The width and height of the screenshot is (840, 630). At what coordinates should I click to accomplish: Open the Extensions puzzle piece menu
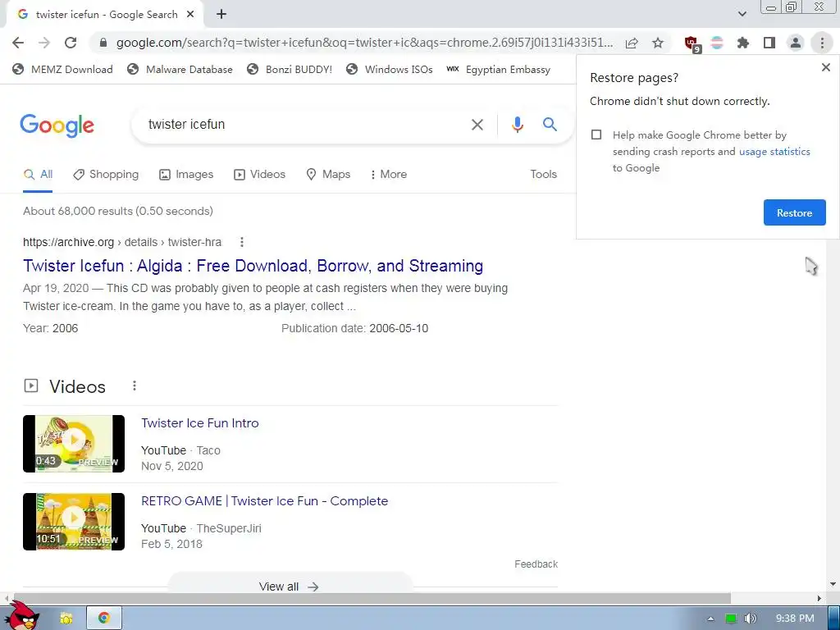[743, 43]
